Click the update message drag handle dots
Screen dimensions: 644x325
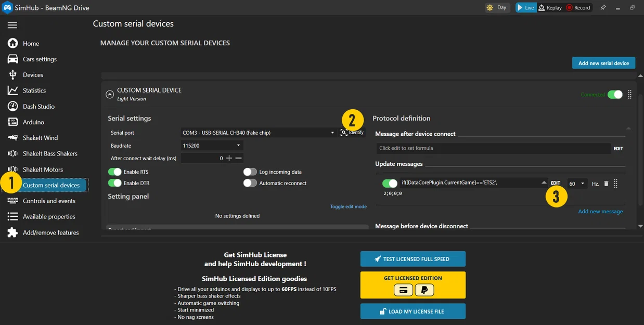pos(615,184)
